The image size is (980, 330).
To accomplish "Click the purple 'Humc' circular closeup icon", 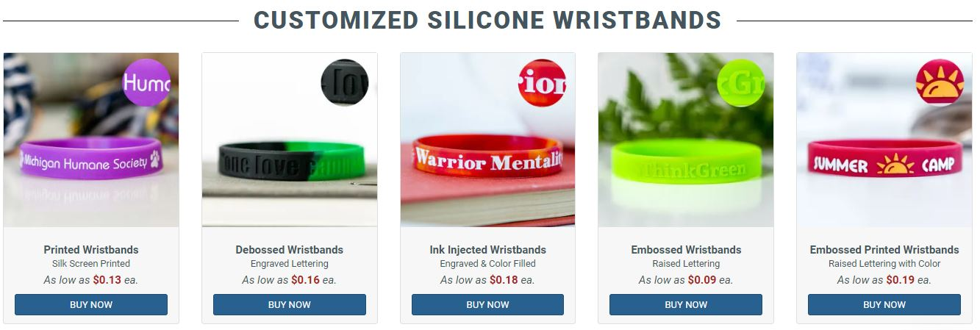I will [x=146, y=82].
